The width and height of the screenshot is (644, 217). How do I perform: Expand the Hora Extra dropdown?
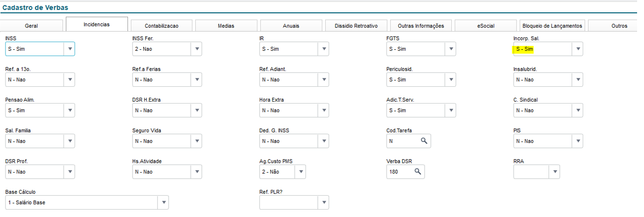324,110
